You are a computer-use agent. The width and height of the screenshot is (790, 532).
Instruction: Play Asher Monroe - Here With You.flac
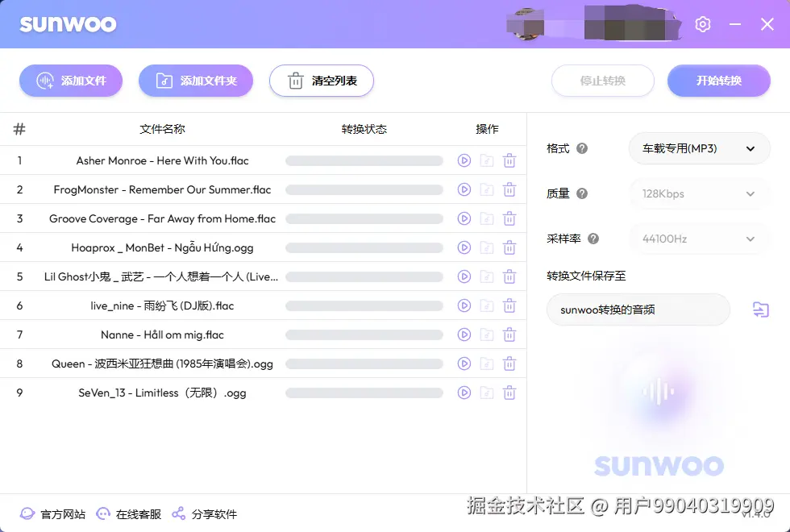click(464, 160)
